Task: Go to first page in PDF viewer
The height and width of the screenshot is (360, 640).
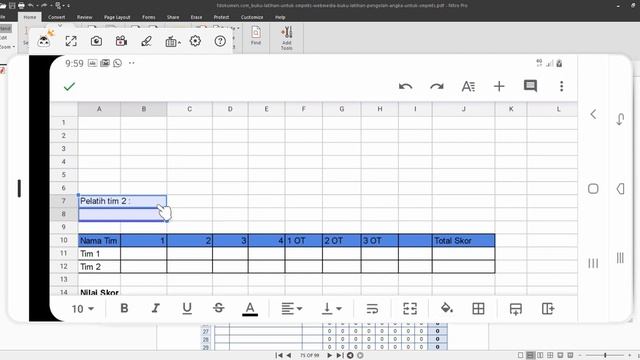Action: pyautogui.click(x=279, y=355)
